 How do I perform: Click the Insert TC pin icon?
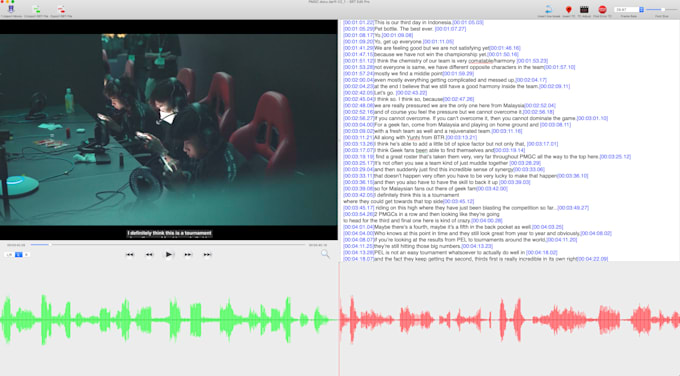(569, 9)
